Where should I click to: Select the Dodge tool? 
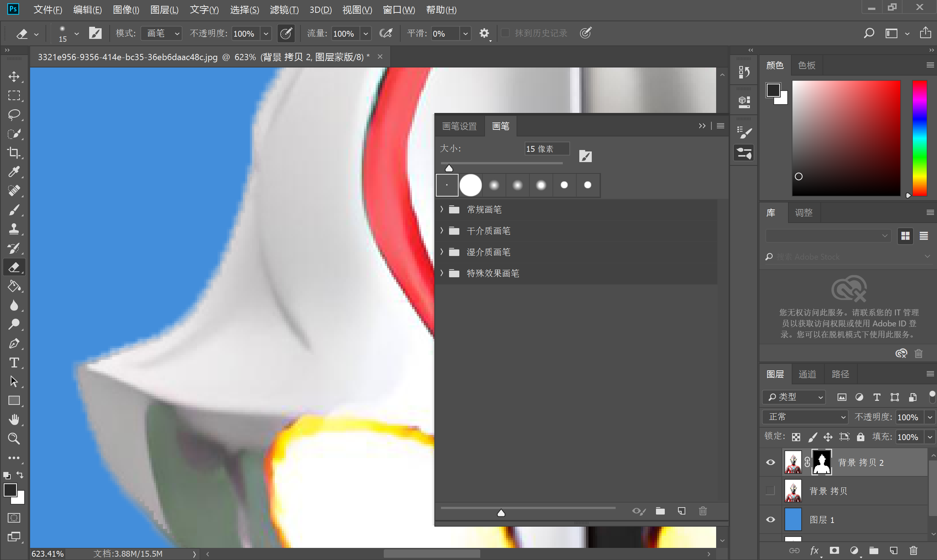pos(14,324)
